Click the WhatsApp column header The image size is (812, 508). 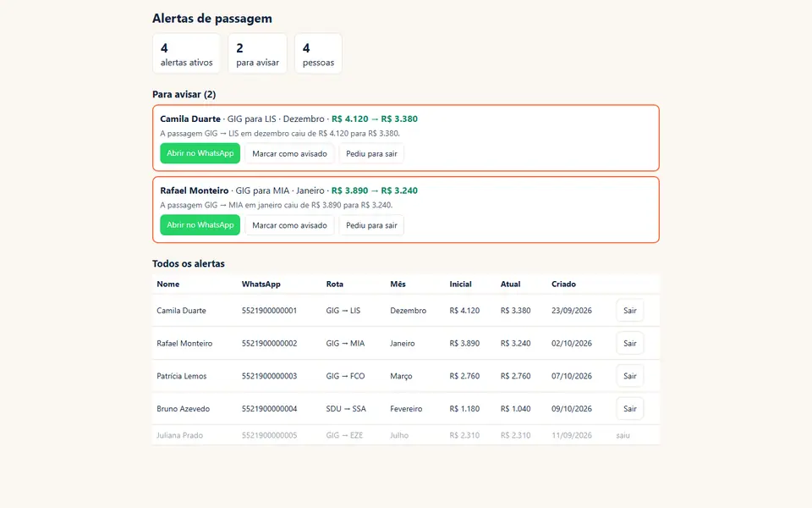coord(261,284)
